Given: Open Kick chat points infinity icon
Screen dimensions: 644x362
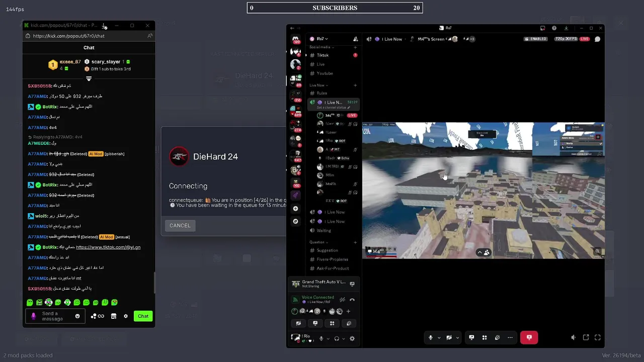Looking at the screenshot, I should pos(98,316).
